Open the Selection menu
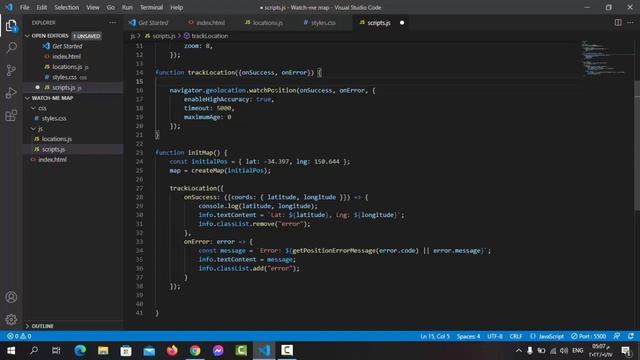 pos(67,7)
